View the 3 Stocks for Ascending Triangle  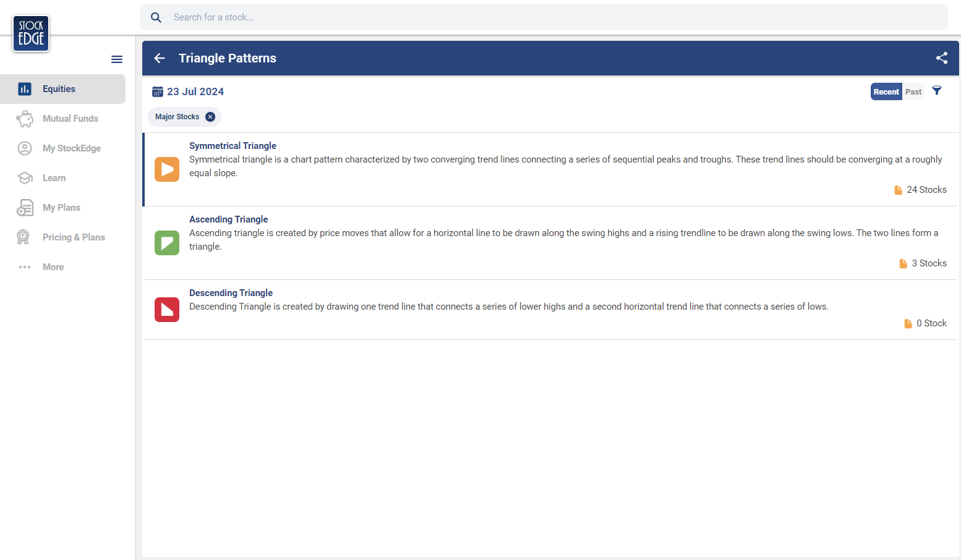[x=928, y=263]
